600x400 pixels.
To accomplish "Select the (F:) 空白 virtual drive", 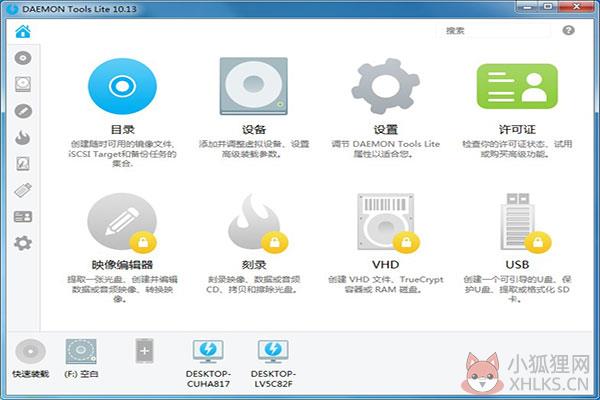I will point(81,351).
